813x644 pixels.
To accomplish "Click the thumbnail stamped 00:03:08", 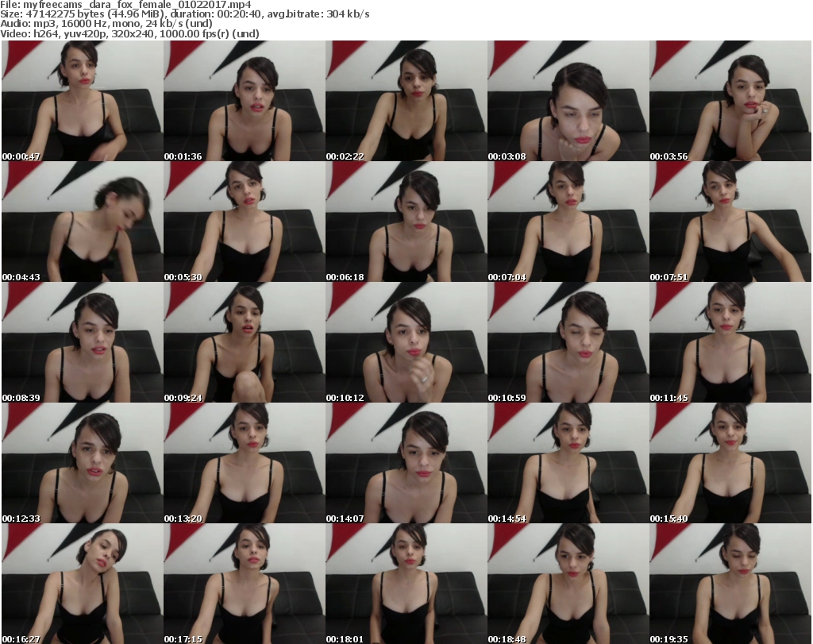I will coord(568,101).
